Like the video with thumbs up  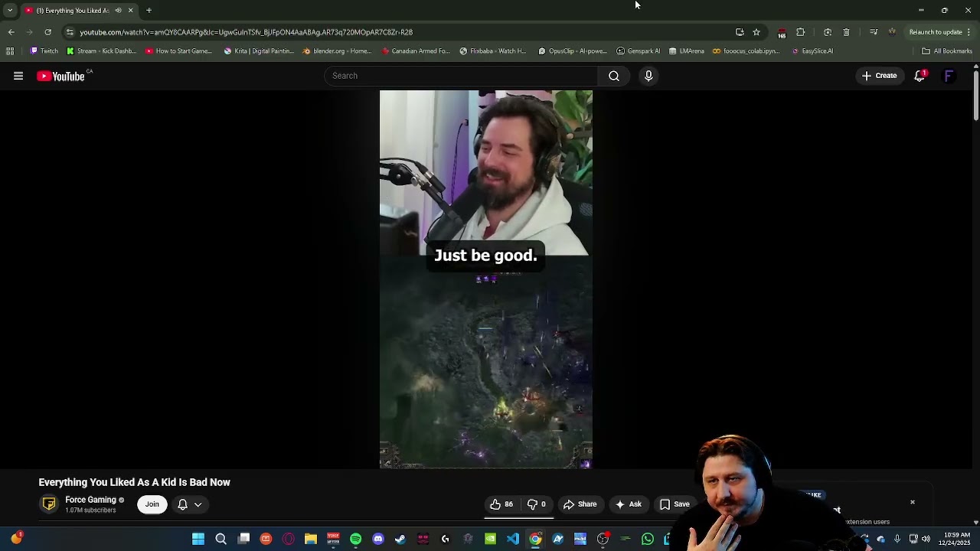click(501, 504)
